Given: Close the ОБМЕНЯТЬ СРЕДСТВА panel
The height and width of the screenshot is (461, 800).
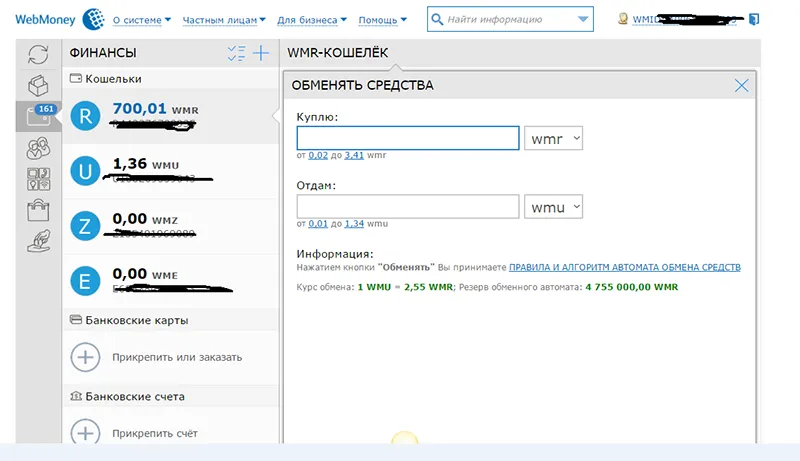Looking at the screenshot, I should [741, 86].
